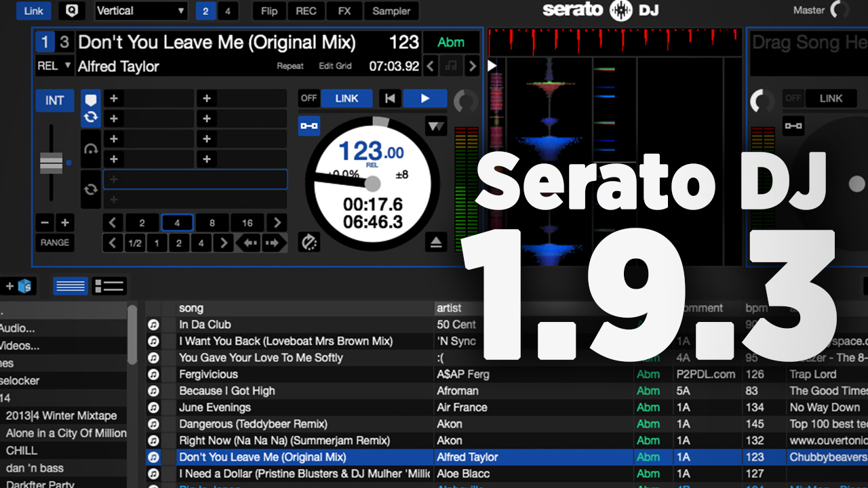The image size is (868, 488).
Task: Click the tempo RANGE button
Action: (x=55, y=243)
